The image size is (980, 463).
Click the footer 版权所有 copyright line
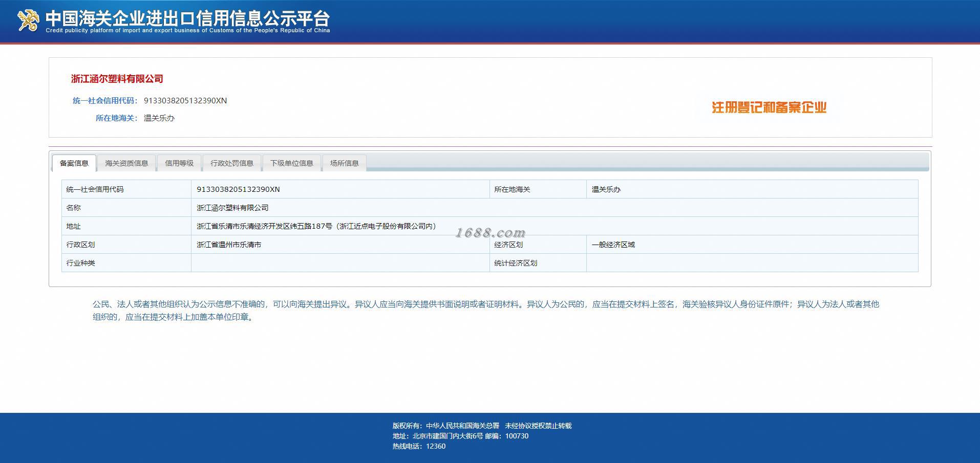(x=482, y=426)
